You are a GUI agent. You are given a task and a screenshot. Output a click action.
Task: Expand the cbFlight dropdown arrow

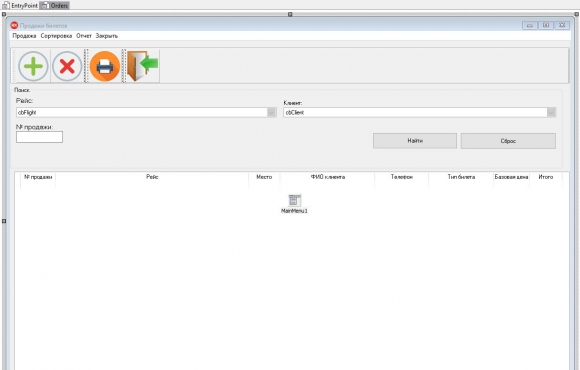coord(271,112)
